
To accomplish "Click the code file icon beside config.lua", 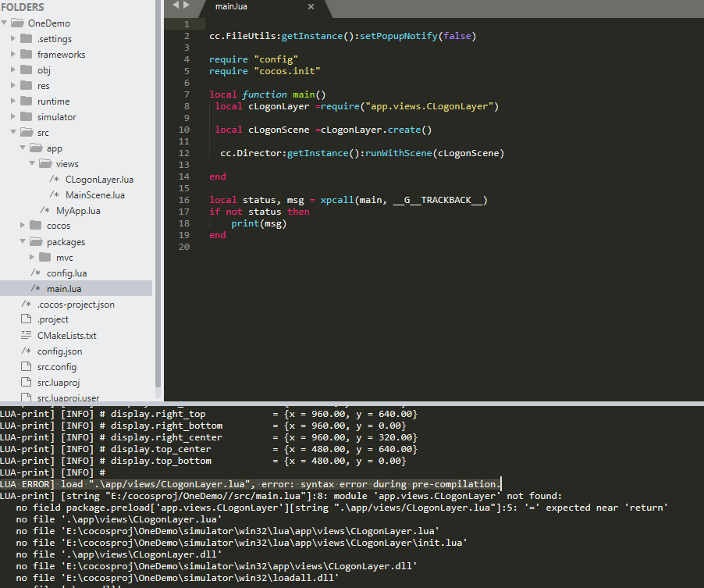I will pyautogui.click(x=35, y=273).
